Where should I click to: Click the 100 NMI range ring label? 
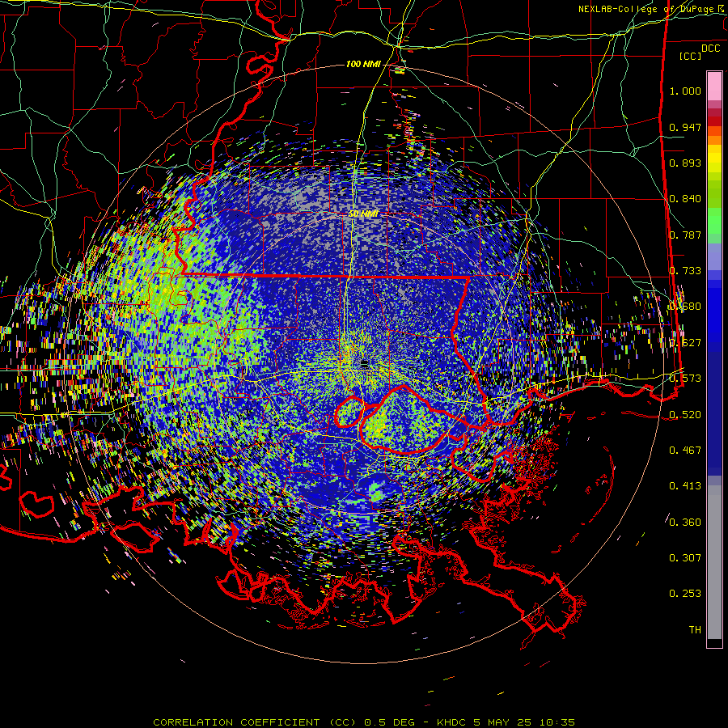click(x=363, y=64)
